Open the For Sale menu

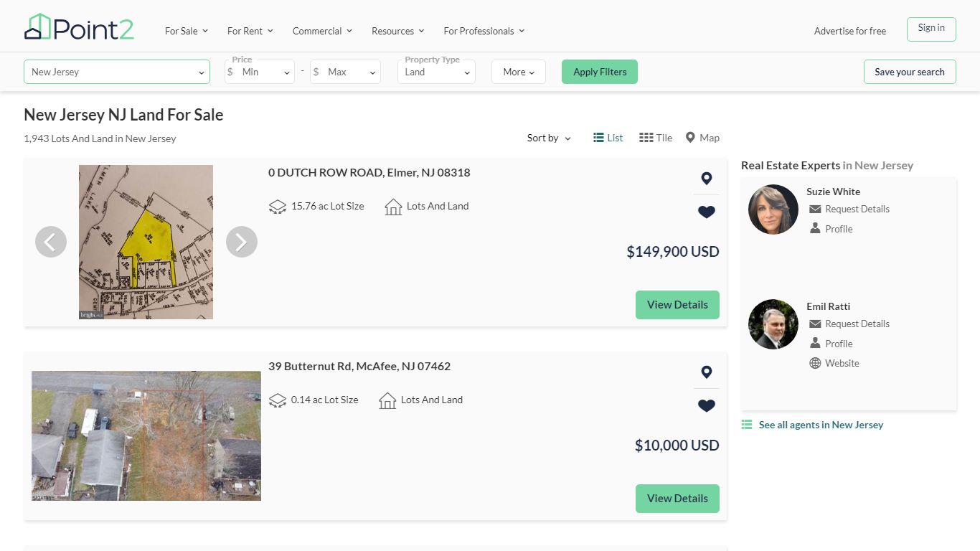pyautogui.click(x=187, y=31)
